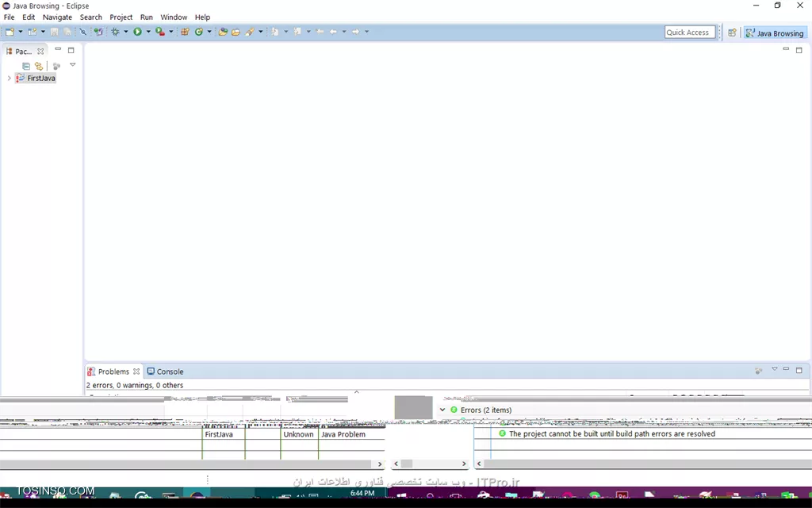Click the Back navigation arrow icon
The width and height of the screenshot is (812, 508).
(x=333, y=32)
